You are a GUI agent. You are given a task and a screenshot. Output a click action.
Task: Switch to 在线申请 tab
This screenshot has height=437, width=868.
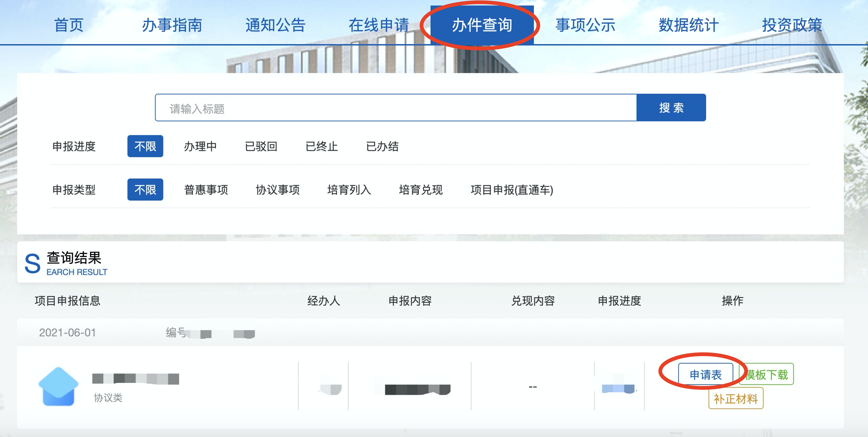[379, 25]
